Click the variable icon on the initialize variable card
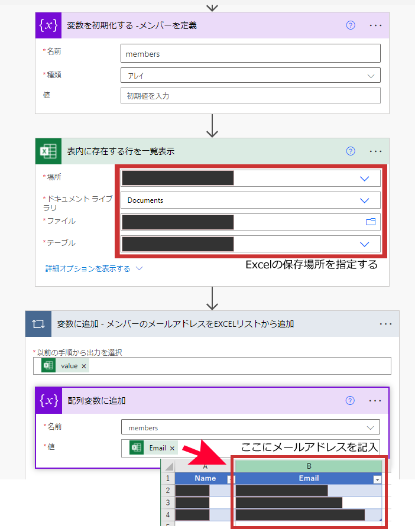This screenshot has width=415, height=532. pos(48,25)
